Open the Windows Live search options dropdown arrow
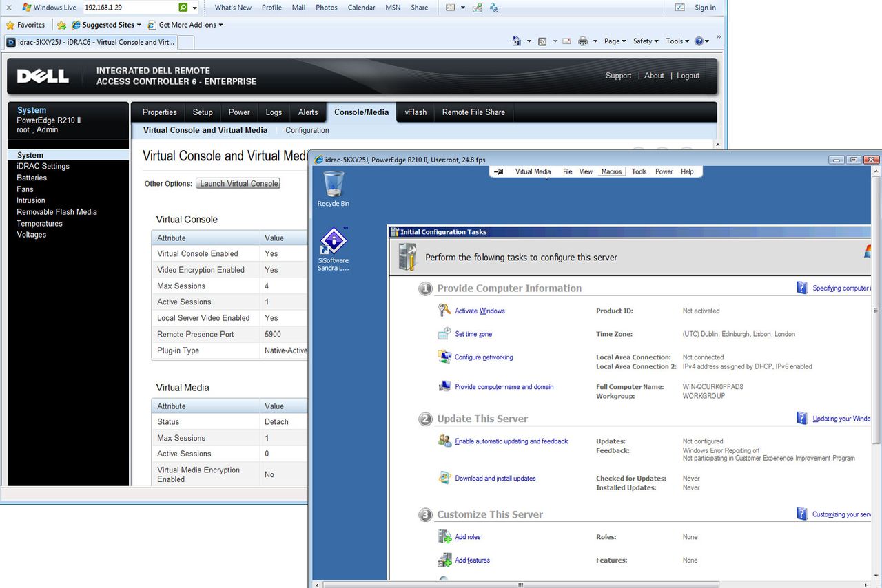This screenshot has height=588, width=882. pyautogui.click(x=195, y=8)
